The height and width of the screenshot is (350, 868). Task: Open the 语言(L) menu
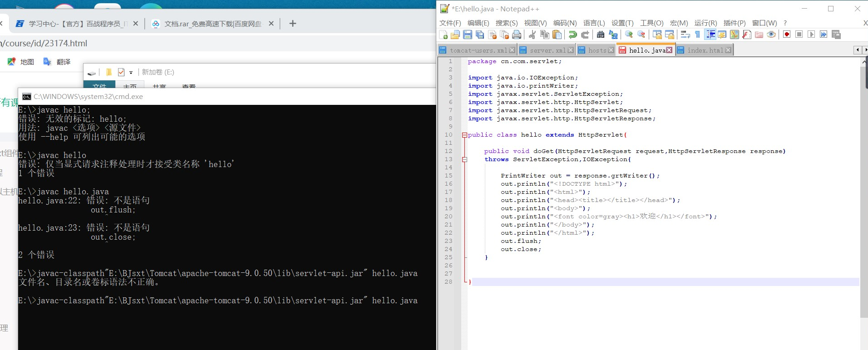pyautogui.click(x=594, y=23)
